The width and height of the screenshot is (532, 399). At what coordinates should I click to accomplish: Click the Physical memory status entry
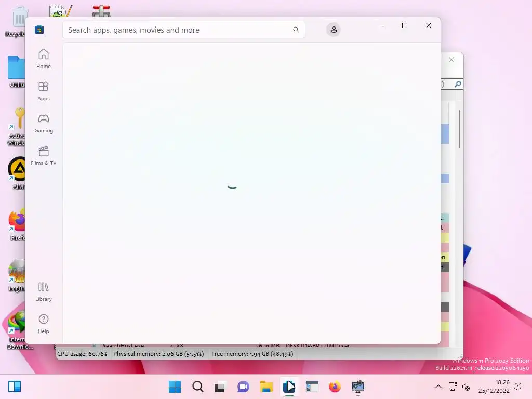158,353
